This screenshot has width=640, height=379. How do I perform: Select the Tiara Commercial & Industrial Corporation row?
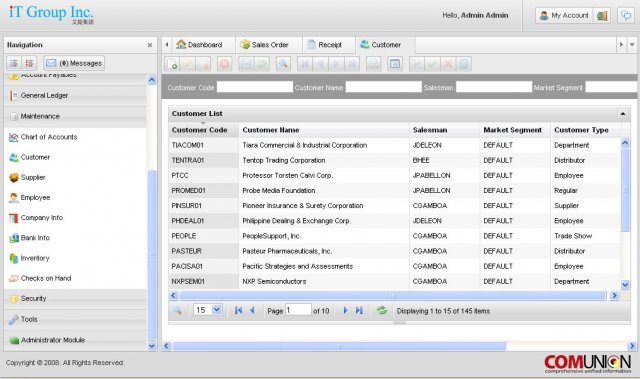394,145
